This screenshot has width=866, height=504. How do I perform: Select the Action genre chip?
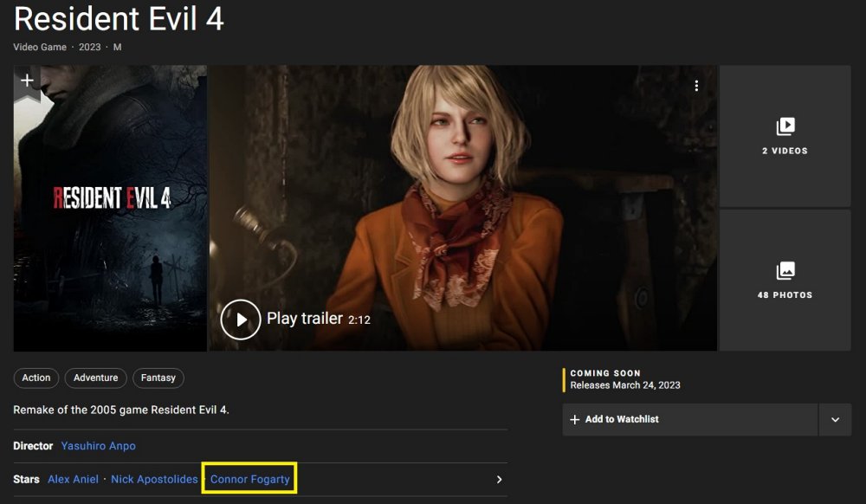36,378
